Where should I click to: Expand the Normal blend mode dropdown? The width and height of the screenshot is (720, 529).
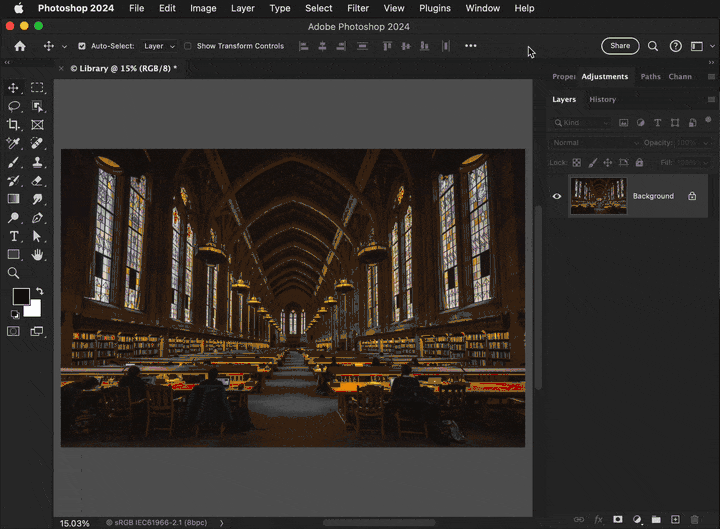(x=595, y=143)
